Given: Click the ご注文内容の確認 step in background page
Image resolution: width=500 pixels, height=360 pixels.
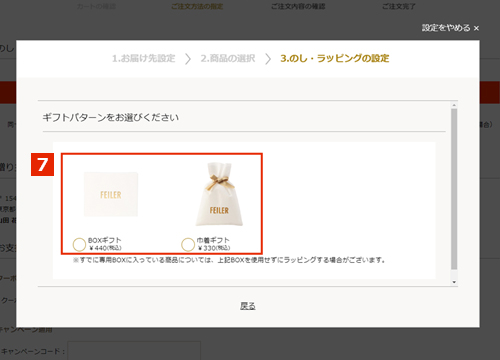Looking at the screenshot, I should coord(298,6).
